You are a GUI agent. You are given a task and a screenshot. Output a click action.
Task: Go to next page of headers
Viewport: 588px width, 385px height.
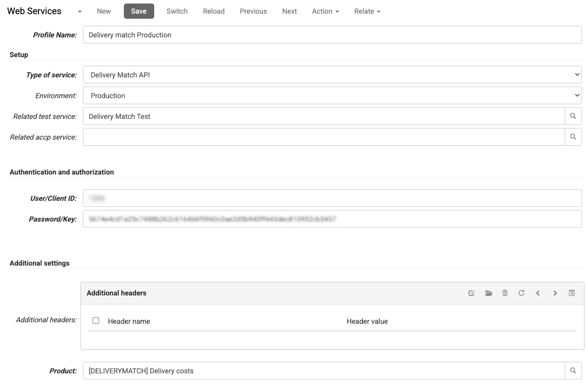(555, 293)
